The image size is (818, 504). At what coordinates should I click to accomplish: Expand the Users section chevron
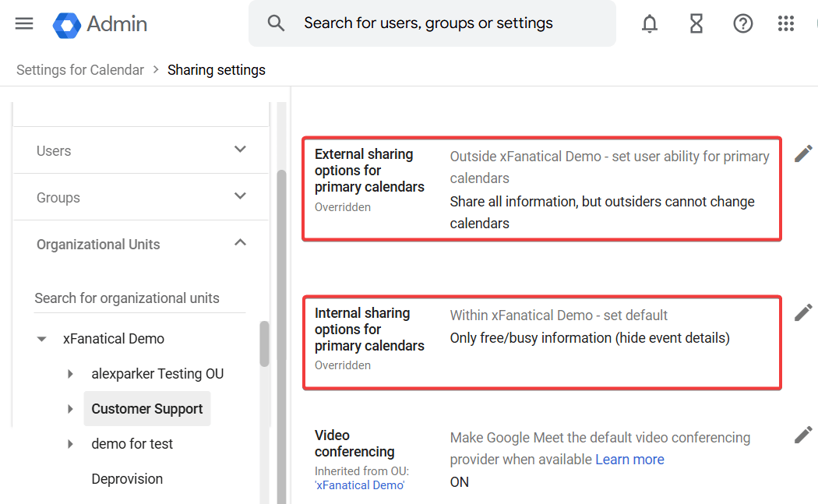pyautogui.click(x=240, y=150)
